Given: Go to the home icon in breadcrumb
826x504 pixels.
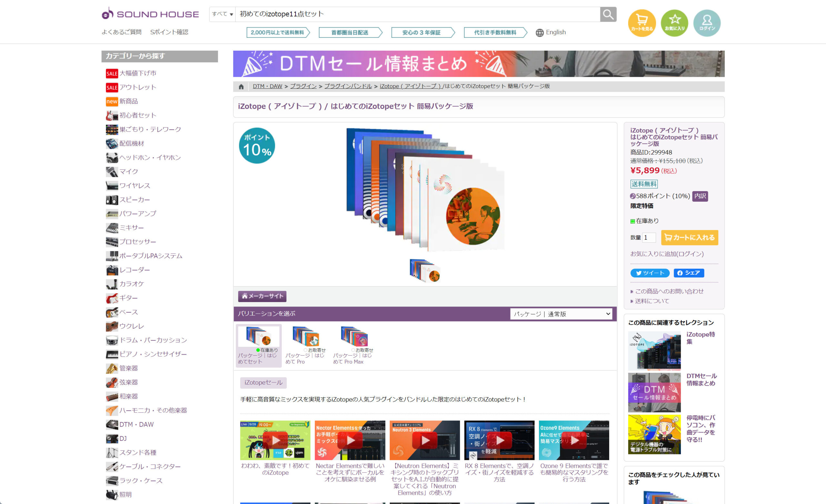Looking at the screenshot, I should (241, 86).
